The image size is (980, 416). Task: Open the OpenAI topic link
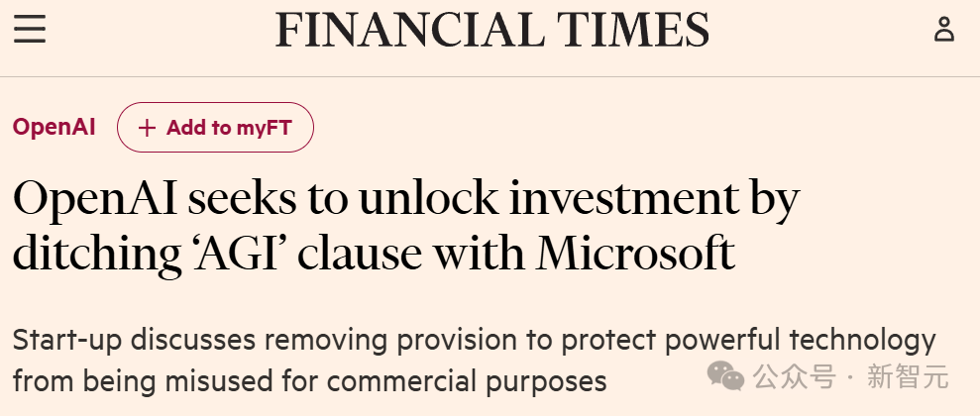tap(54, 127)
